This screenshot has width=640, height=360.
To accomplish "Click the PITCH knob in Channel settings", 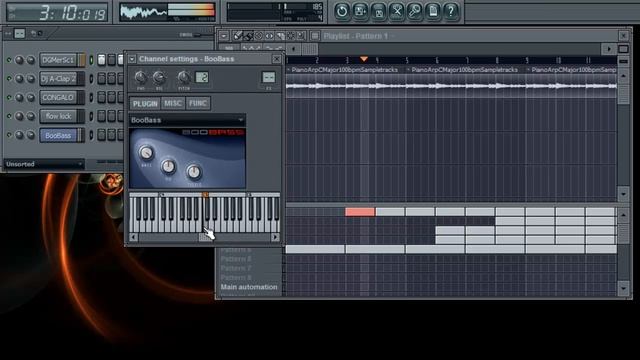I will pos(184,78).
